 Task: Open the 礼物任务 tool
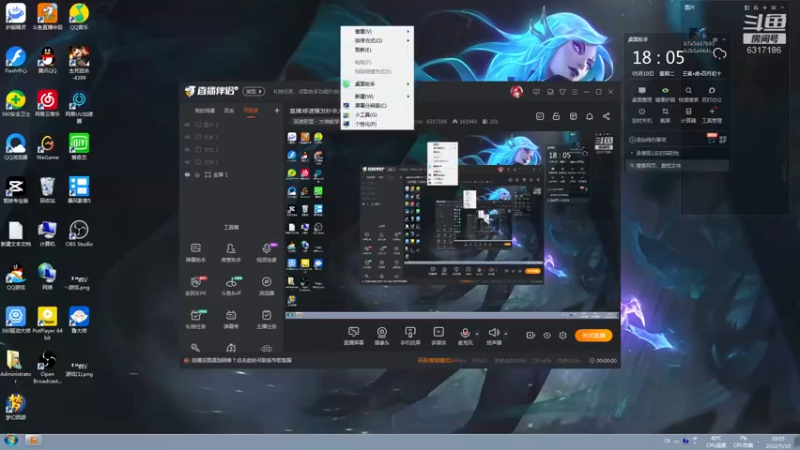pyautogui.click(x=195, y=319)
